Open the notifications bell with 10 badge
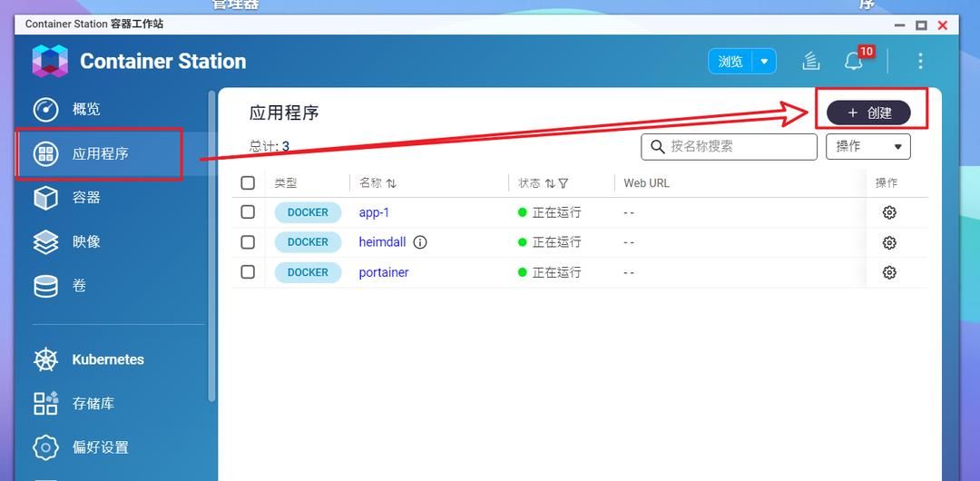The image size is (980, 481). 855,61
